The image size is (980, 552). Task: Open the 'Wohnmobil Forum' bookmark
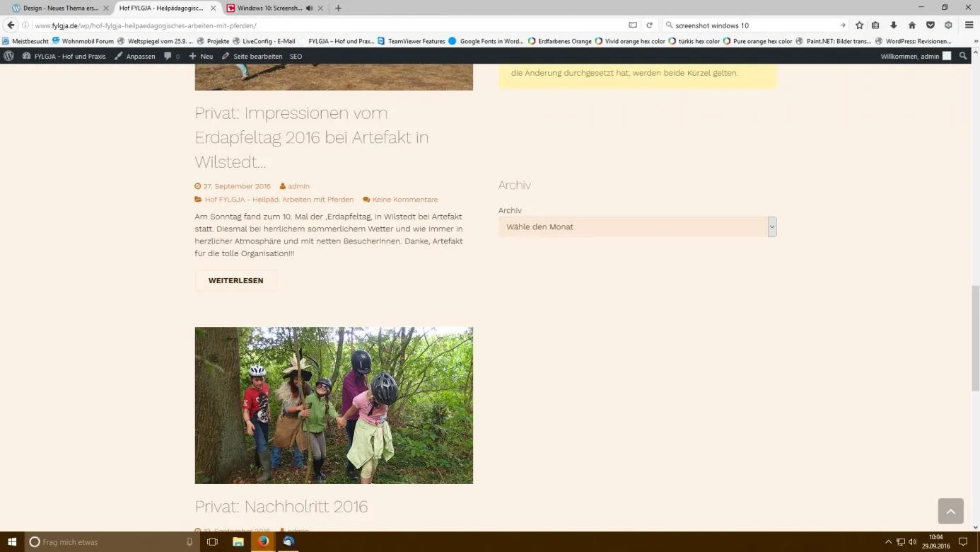(x=83, y=41)
